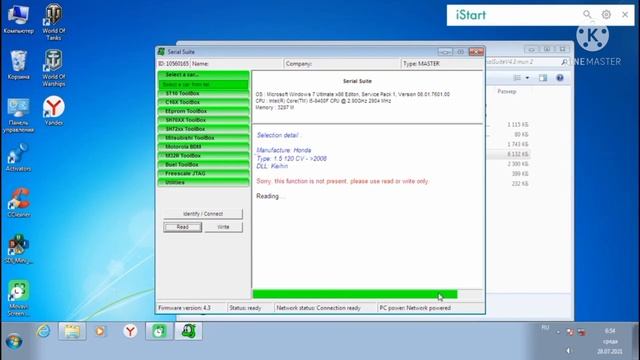This screenshot has width=640, height=360.
Task: Open CCleaner desktop icon
Action: pos(18,203)
